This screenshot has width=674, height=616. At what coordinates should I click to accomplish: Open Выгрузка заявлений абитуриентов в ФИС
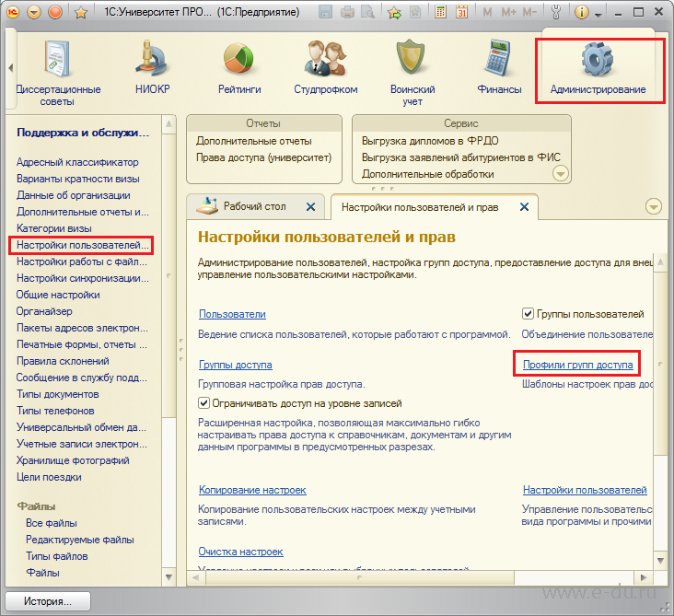tap(460, 157)
